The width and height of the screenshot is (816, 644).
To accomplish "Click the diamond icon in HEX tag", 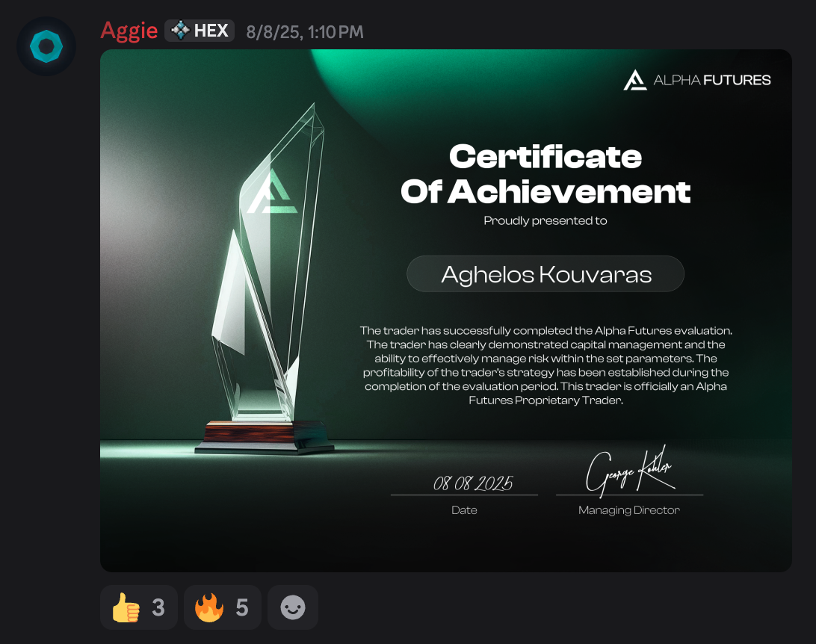I will point(181,31).
